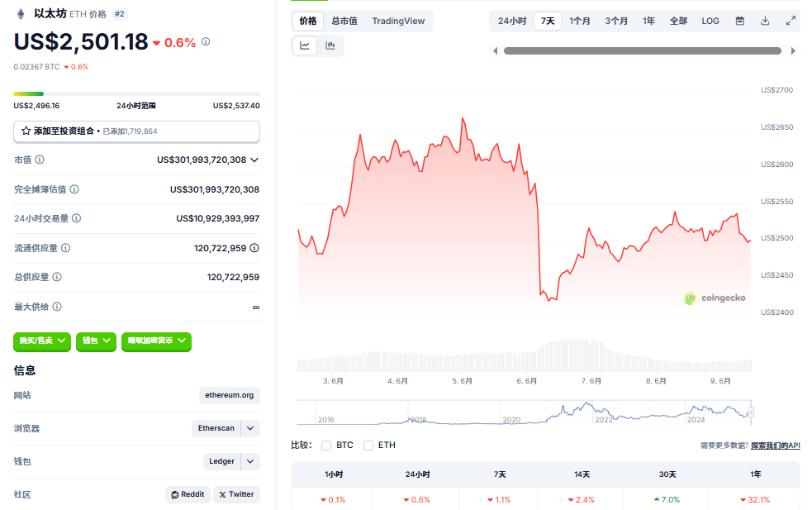This screenshot has height=510, width=812.
Task: Click the 2020 area of history navigator
Action: tap(511, 419)
